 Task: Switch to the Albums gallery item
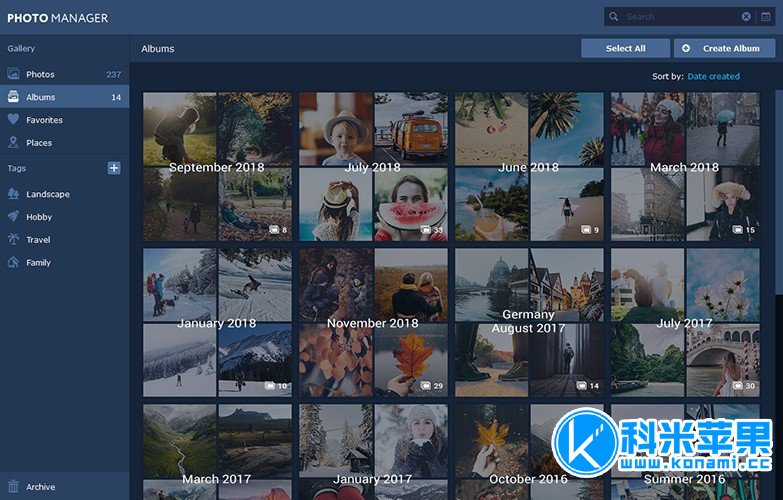pyautogui.click(x=40, y=97)
